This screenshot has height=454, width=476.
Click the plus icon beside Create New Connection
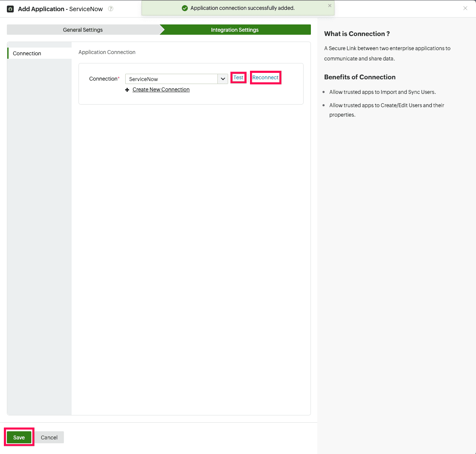tap(127, 90)
